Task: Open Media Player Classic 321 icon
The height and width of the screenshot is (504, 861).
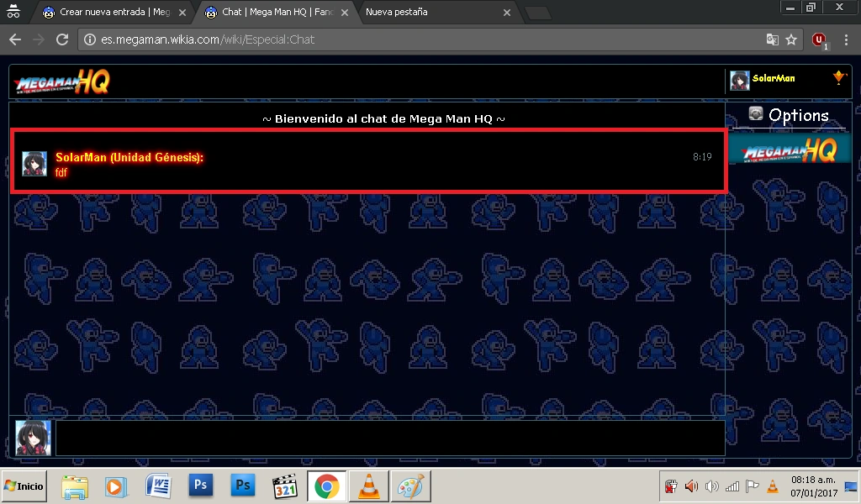Action: coord(285,486)
